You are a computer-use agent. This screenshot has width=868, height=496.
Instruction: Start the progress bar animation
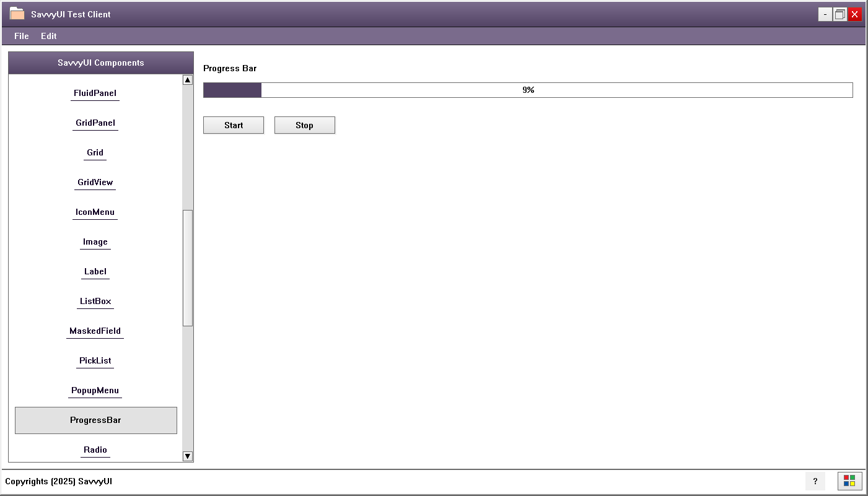tap(234, 125)
